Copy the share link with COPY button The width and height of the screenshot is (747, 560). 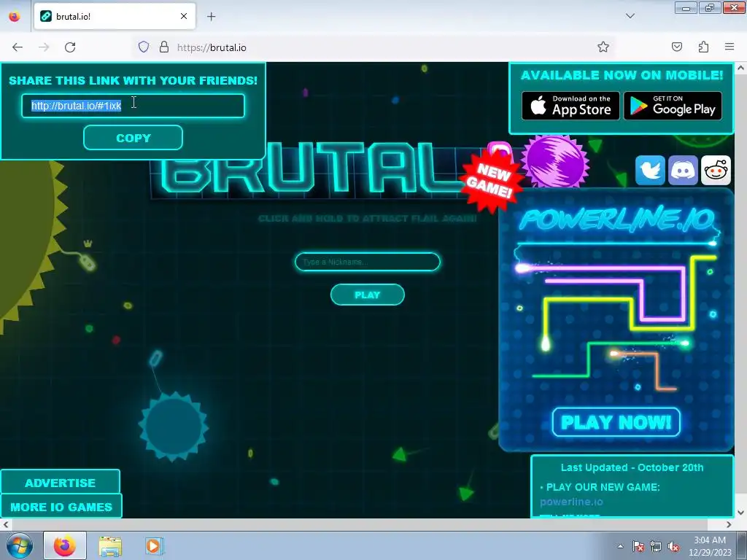pyautogui.click(x=133, y=138)
